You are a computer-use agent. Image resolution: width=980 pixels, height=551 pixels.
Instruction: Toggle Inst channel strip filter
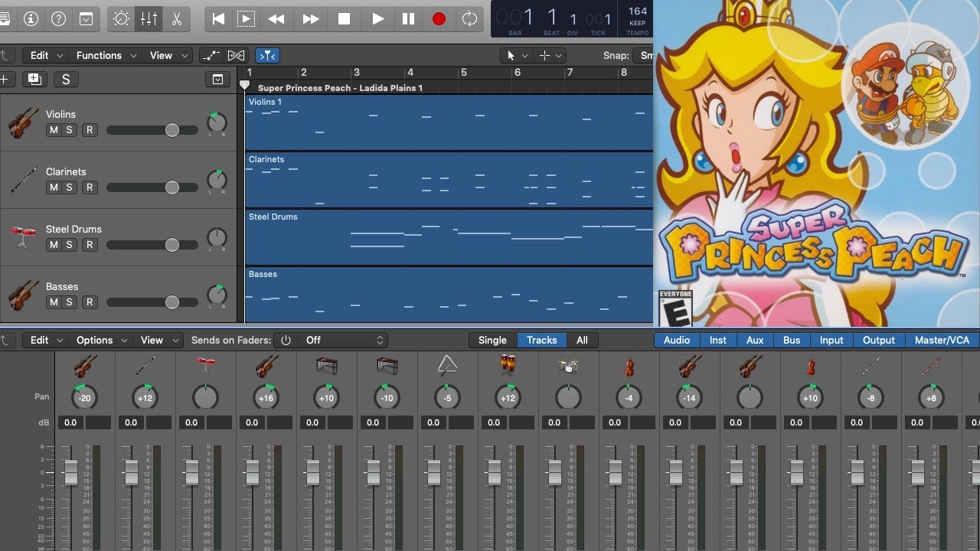click(718, 340)
